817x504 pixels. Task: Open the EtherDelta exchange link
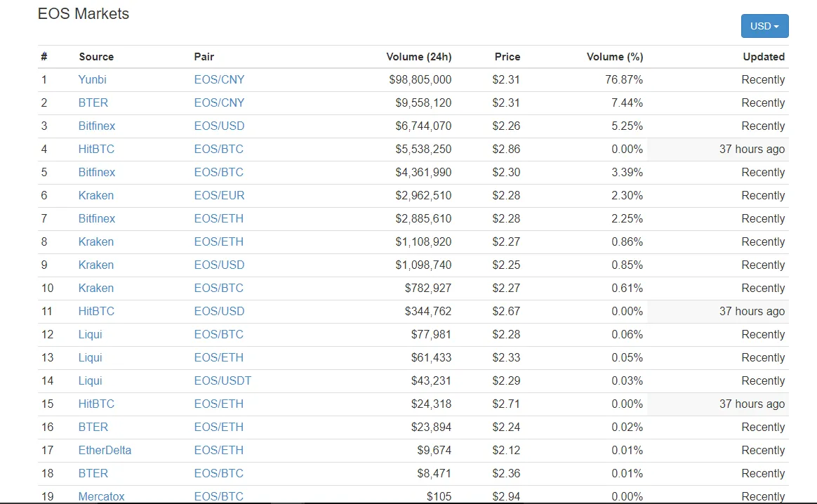[105, 451]
